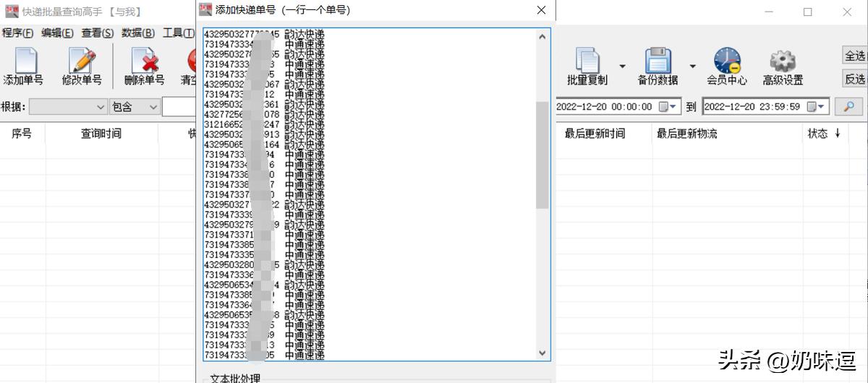Click the last visible tracking line ending in 05
Viewport: 868px width, 383px height.
[264, 355]
